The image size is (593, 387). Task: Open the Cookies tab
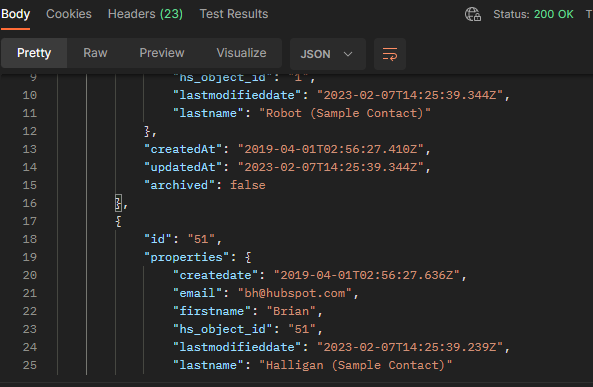point(69,14)
